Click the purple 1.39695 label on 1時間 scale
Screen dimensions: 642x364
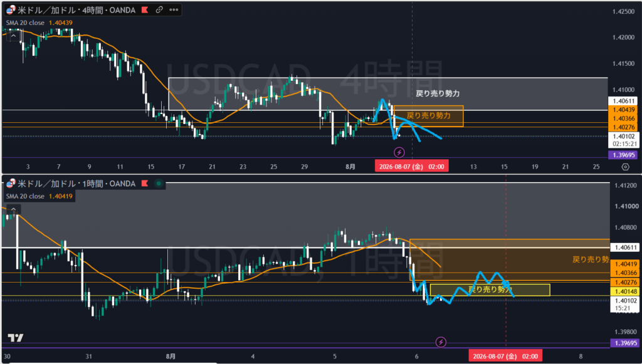(x=624, y=343)
